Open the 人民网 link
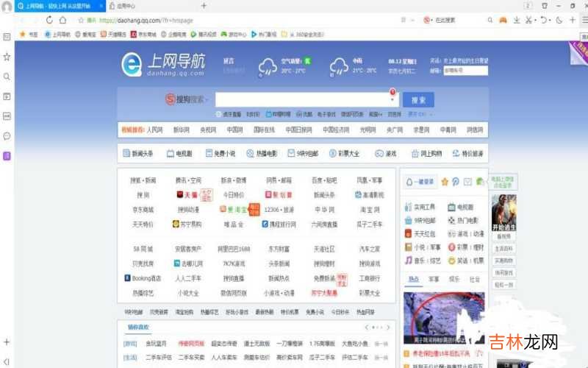Screen dimensions: 588x368 [154, 130]
